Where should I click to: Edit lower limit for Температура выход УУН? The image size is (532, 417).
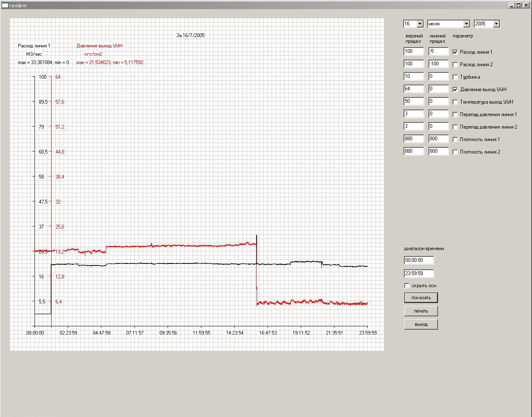[438, 101]
